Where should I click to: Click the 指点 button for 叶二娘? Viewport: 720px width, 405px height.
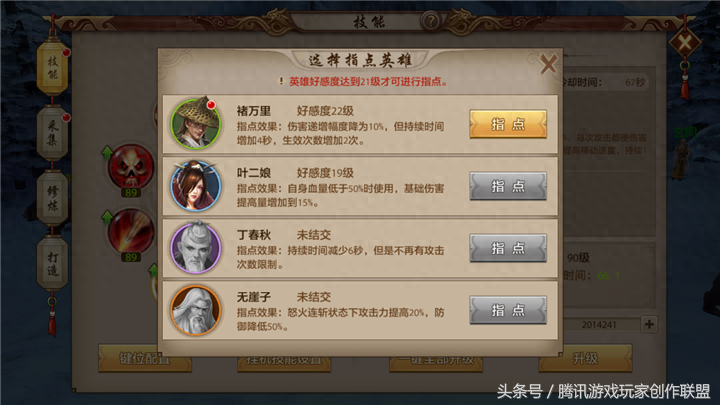pos(508,186)
